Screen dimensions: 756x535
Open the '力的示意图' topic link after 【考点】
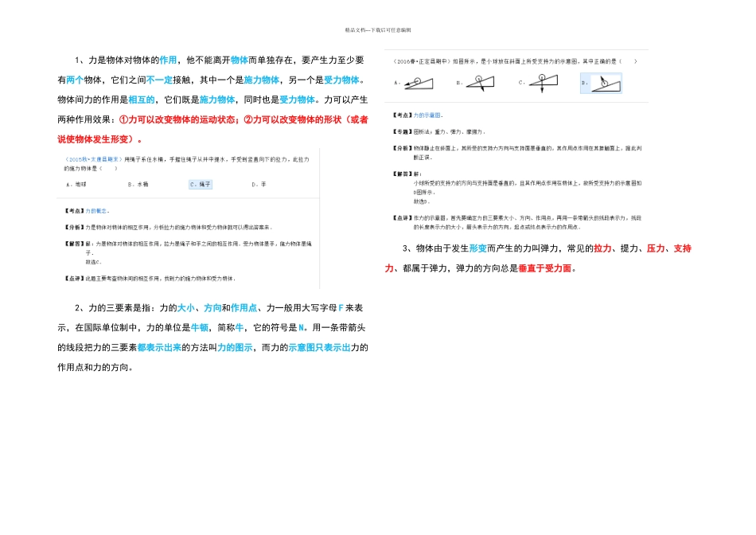(x=427, y=115)
